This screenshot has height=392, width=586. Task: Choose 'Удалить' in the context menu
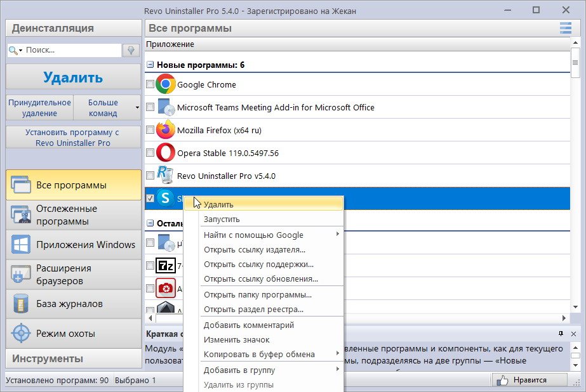pyautogui.click(x=263, y=204)
